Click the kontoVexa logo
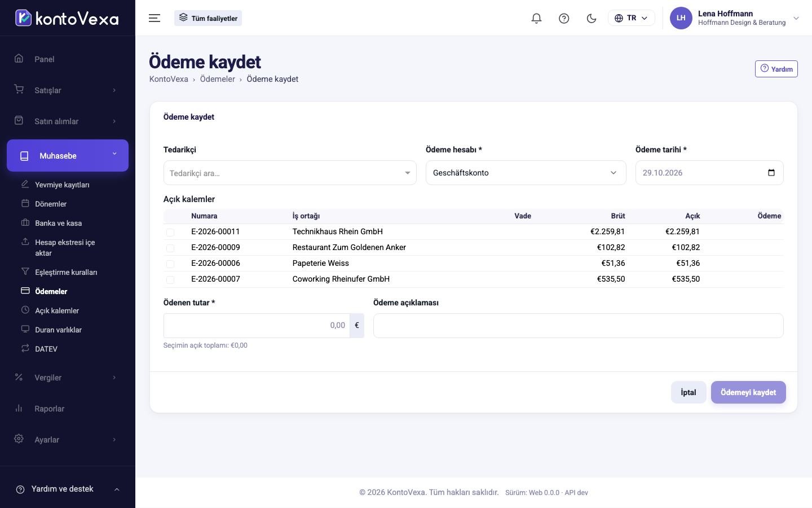Screen dimensions: 812x508 click(67, 18)
